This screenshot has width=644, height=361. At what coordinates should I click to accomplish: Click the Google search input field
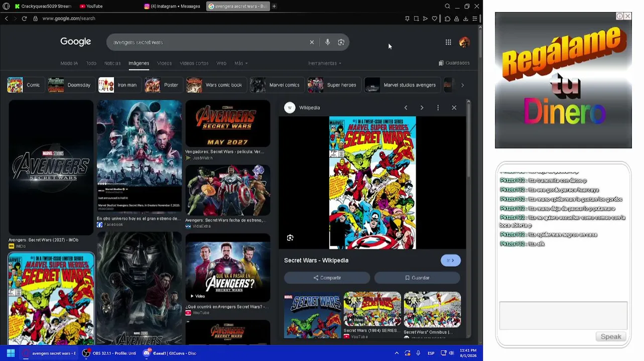208,42
